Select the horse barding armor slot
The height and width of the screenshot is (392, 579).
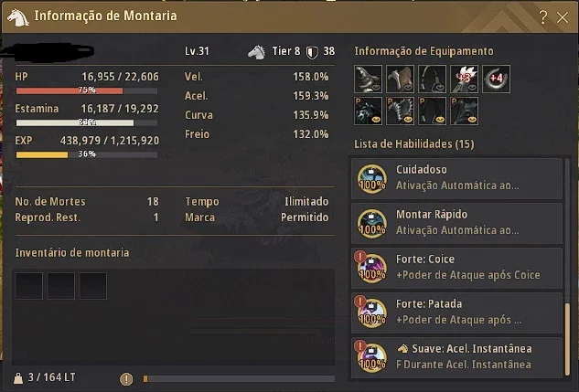(401, 79)
